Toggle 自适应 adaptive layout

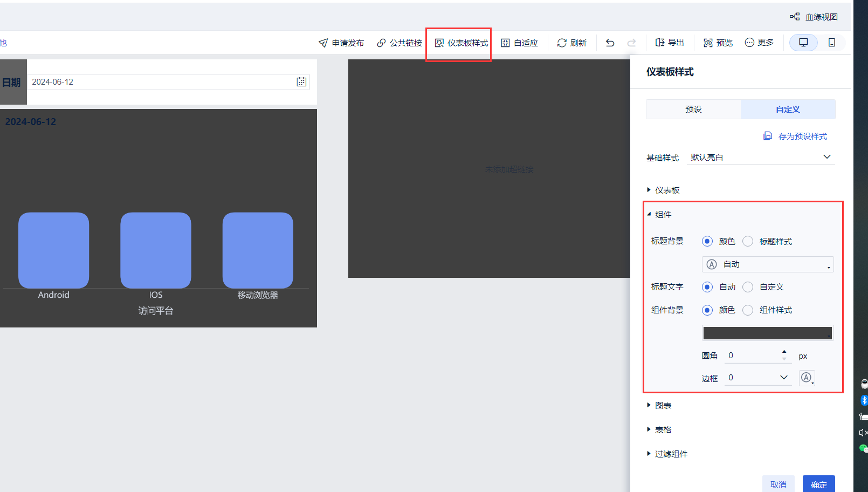pyautogui.click(x=520, y=43)
